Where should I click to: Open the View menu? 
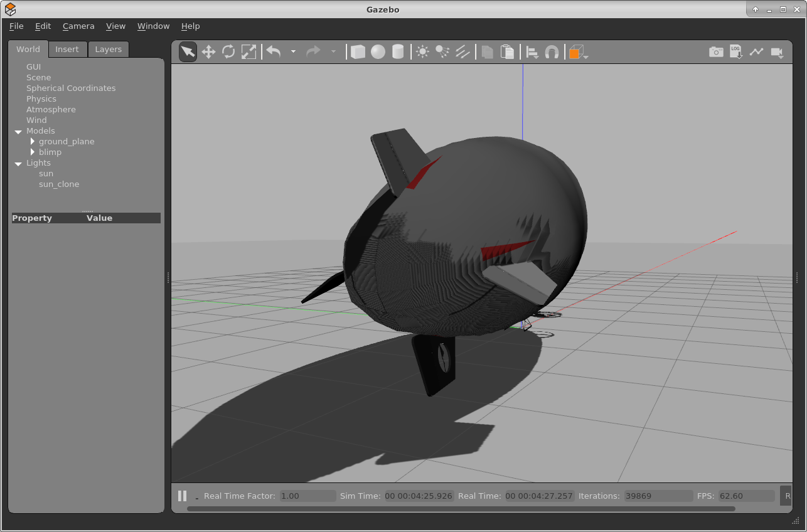[115, 26]
